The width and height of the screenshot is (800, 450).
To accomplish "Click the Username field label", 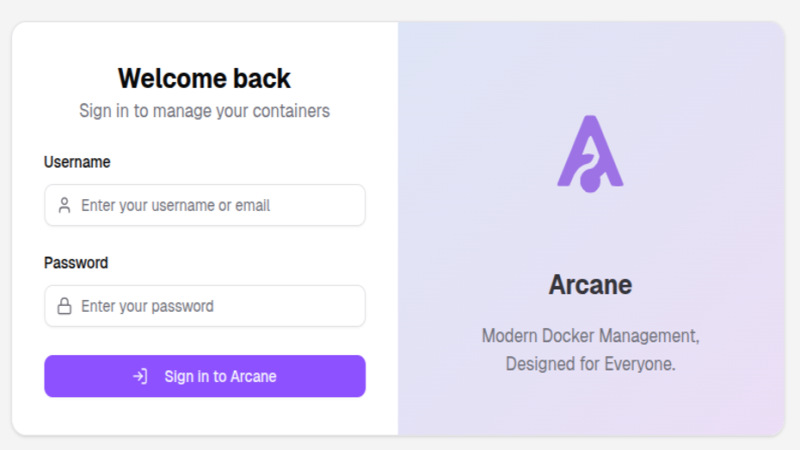I will (77, 162).
